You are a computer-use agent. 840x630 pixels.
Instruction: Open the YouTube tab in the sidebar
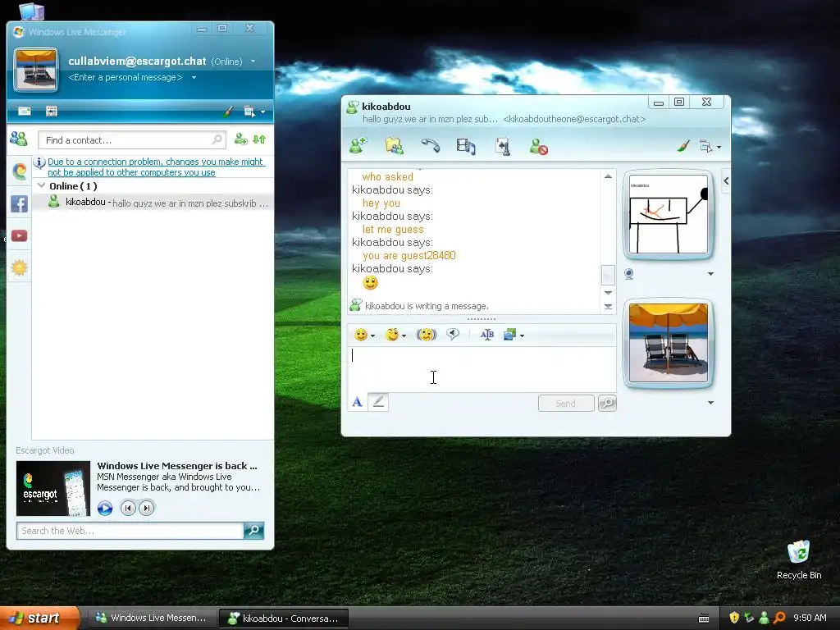[x=20, y=235]
